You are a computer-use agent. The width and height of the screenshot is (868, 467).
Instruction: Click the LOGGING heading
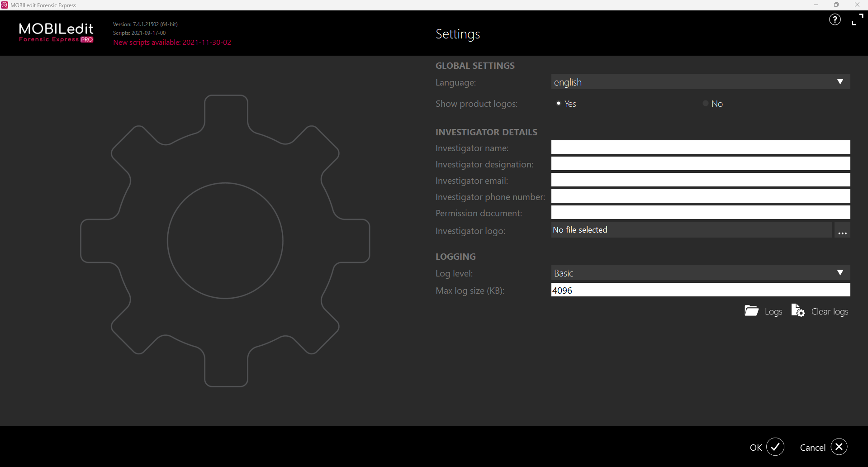tap(455, 257)
